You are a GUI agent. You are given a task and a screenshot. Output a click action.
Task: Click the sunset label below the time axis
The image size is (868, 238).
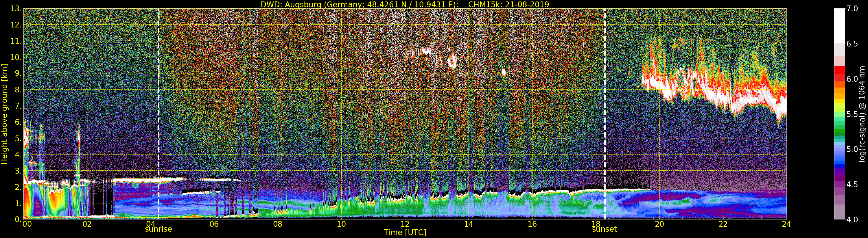pos(605,229)
